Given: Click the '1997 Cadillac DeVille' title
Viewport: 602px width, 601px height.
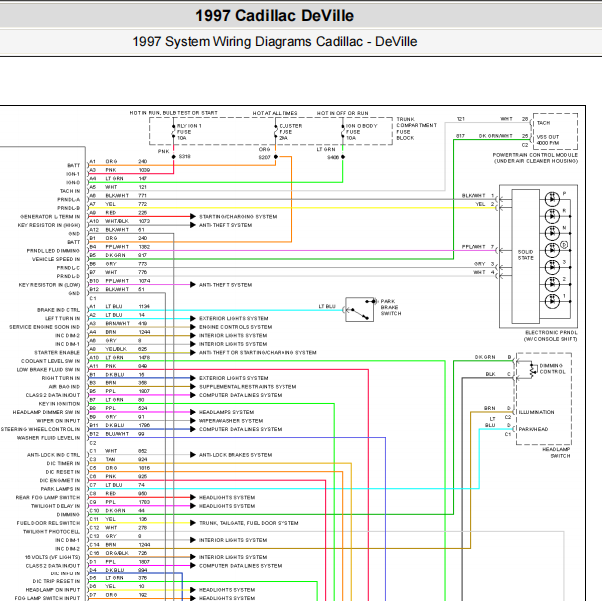Looking at the screenshot, I should pos(275,16).
